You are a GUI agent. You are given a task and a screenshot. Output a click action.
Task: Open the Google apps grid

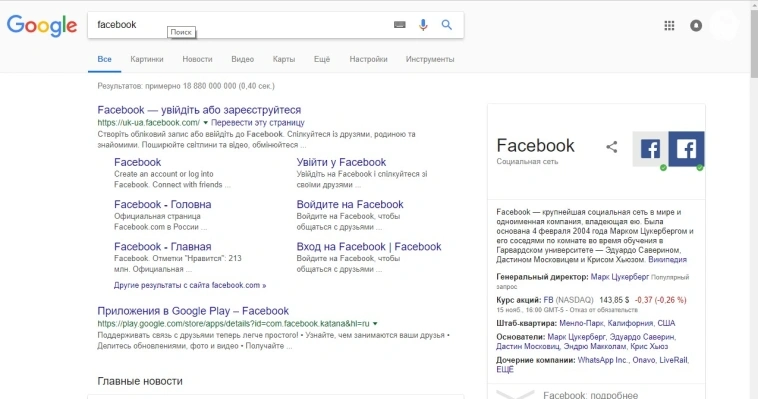[669, 26]
